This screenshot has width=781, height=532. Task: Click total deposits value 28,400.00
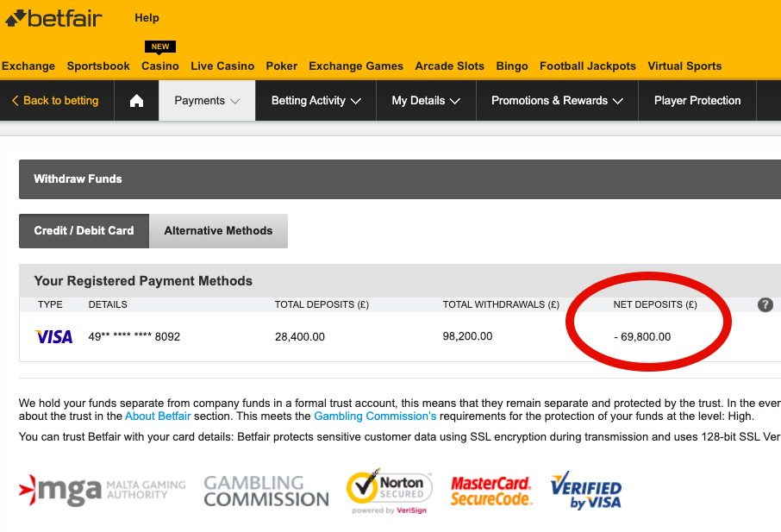point(300,337)
